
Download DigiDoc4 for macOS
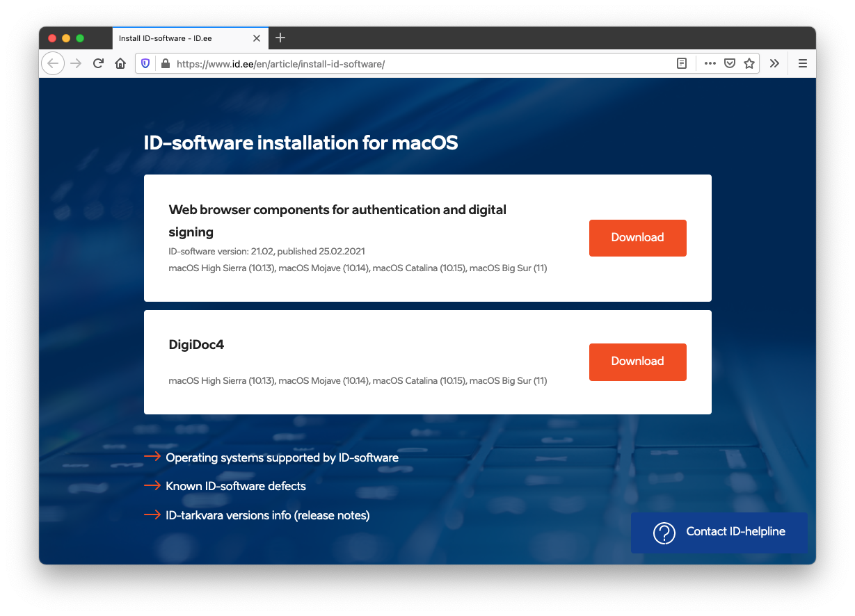tap(637, 362)
